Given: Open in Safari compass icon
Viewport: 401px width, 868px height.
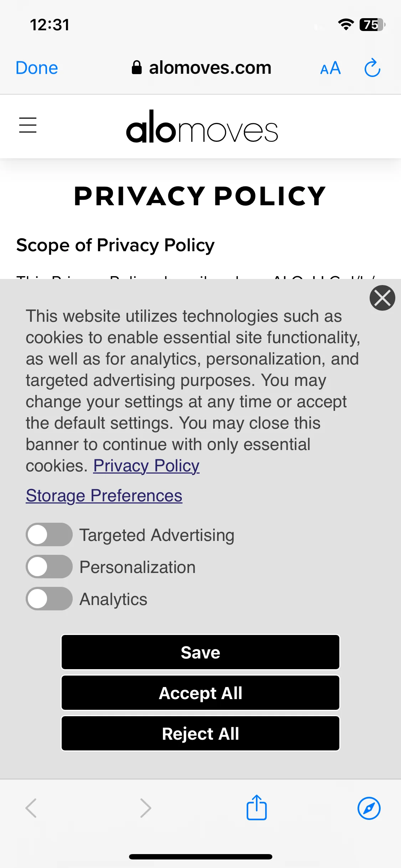Looking at the screenshot, I should point(369,808).
